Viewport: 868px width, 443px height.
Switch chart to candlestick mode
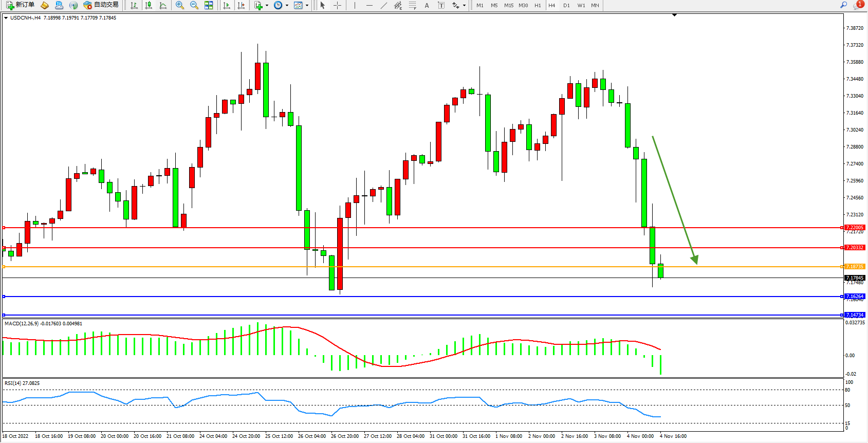coord(149,5)
